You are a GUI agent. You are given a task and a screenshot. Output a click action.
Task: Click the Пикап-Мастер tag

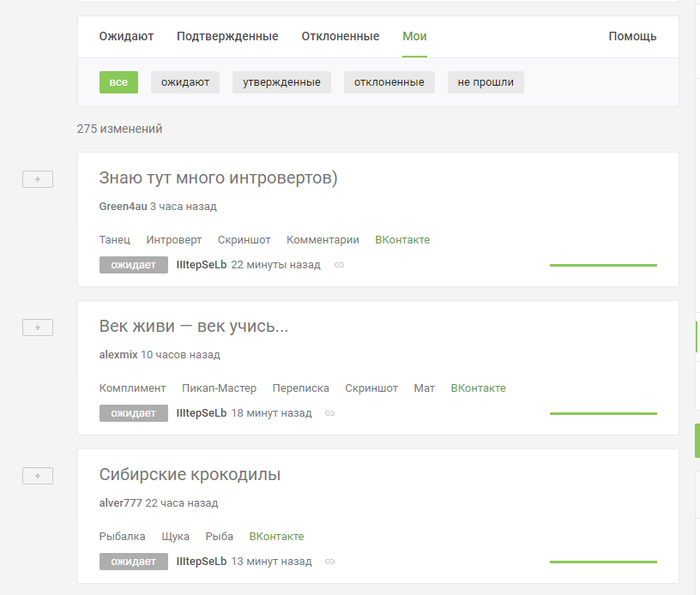[219, 388]
